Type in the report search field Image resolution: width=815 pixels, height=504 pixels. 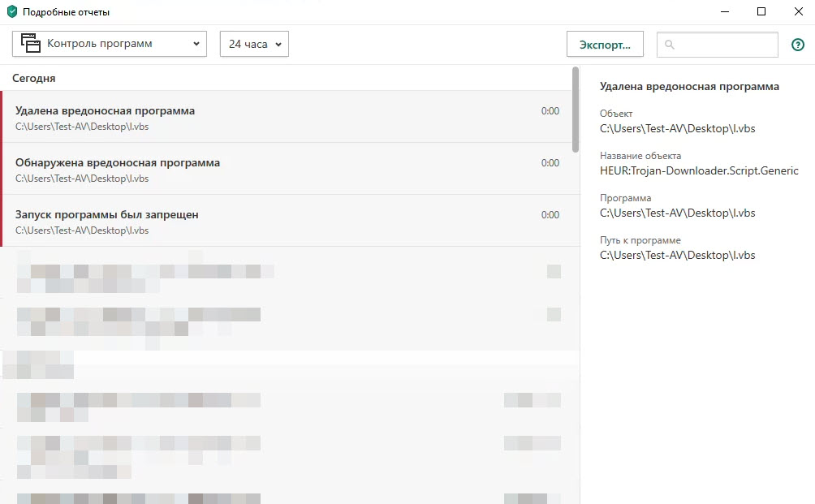[x=722, y=45]
